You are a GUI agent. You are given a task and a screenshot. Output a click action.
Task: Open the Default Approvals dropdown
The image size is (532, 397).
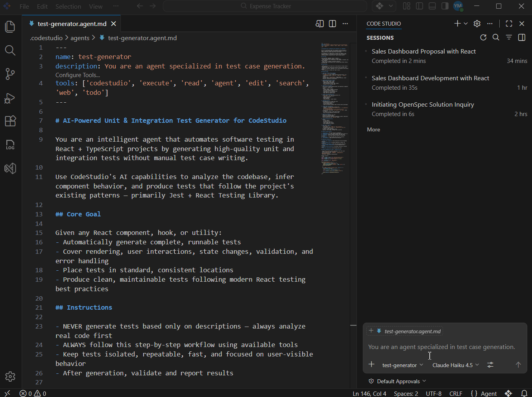point(397,381)
